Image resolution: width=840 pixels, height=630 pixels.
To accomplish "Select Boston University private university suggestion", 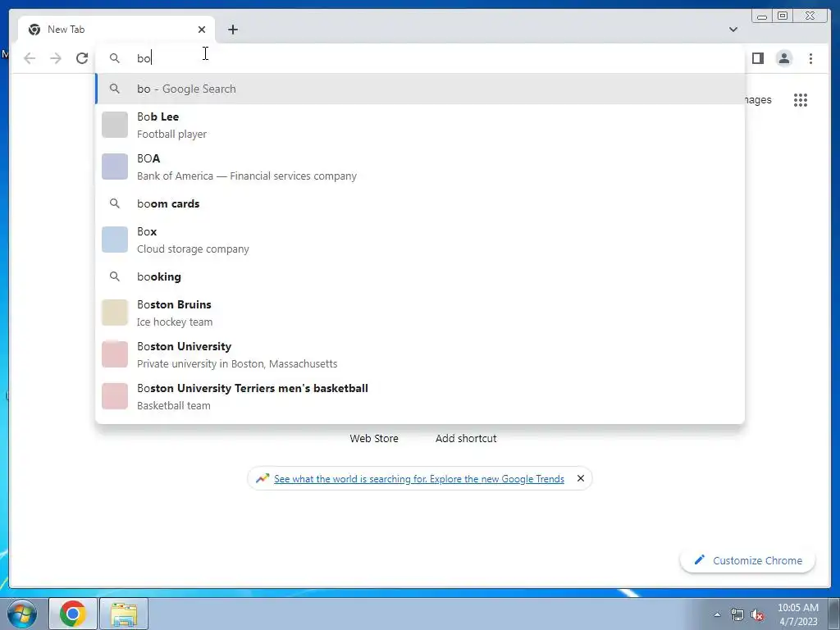I will (420, 354).
